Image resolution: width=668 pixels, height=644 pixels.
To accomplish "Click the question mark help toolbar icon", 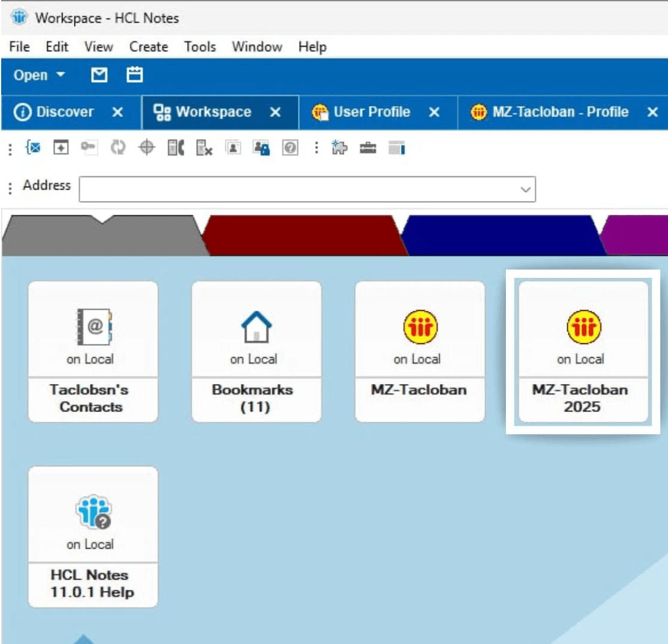I will (x=290, y=148).
